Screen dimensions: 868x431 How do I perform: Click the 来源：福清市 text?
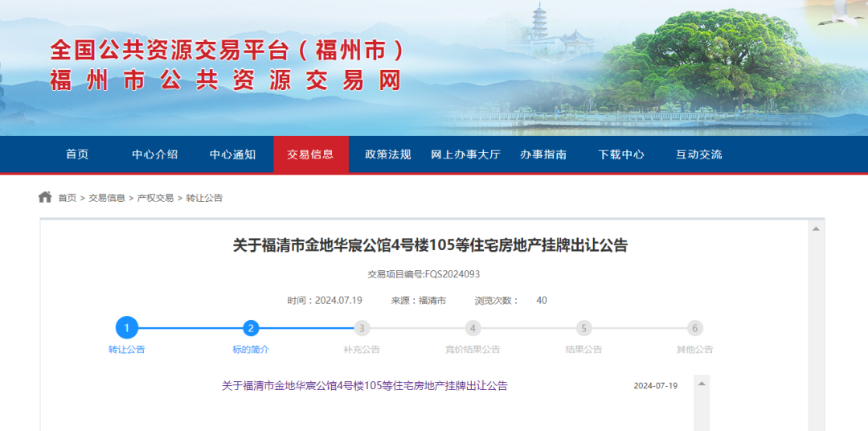point(419,301)
